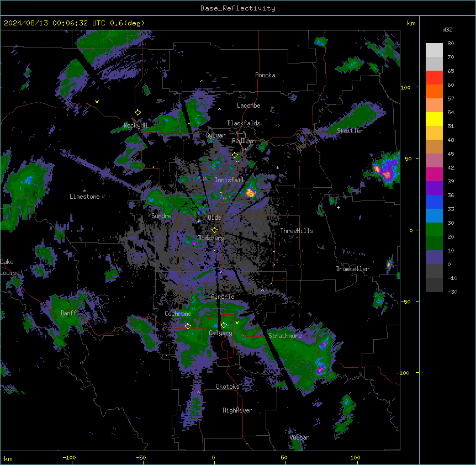
Task: Click the asterisk marker above Limestone
Action: pos(84,191)
